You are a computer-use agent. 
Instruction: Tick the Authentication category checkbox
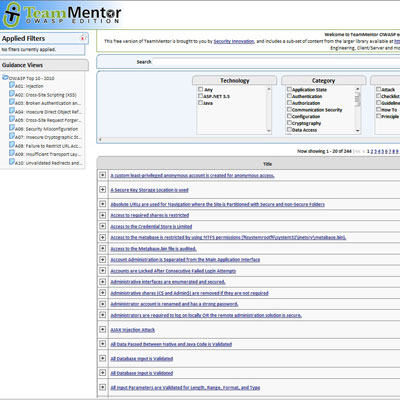289,96
